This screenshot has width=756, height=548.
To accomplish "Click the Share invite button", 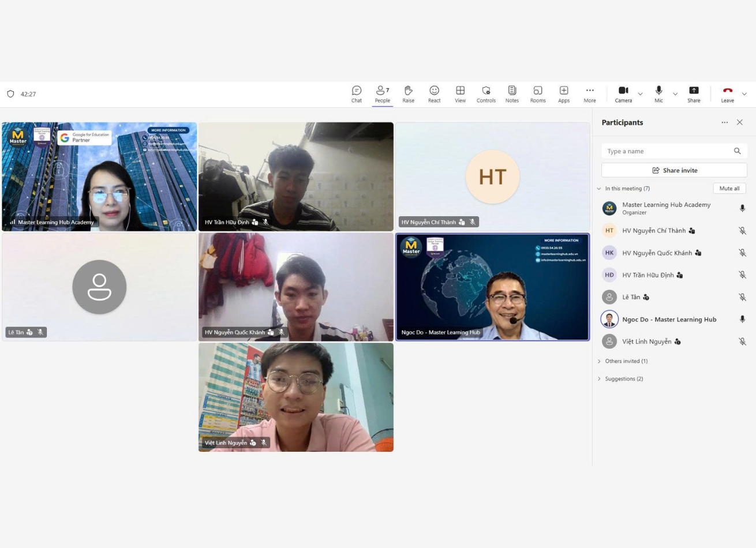I will click(674, 170).
